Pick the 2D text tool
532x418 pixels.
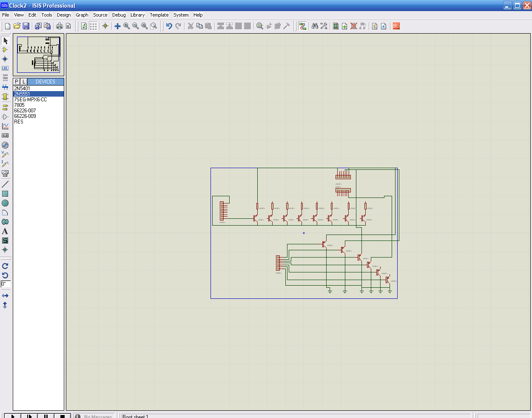coord(5,231)
